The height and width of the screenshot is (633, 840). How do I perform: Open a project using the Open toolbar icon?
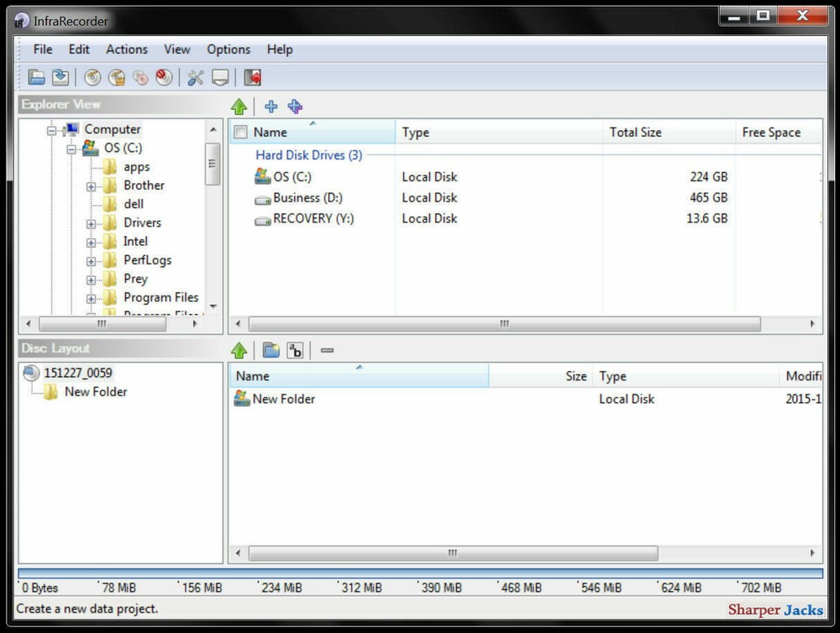pos(36,77)
